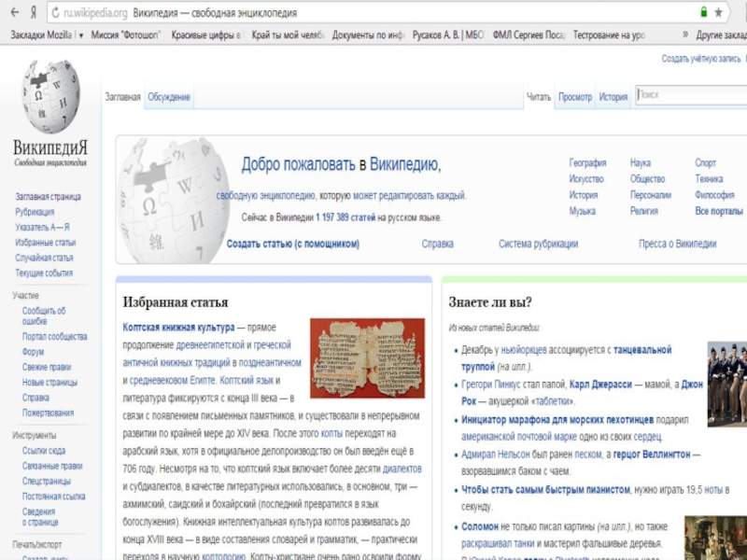747x560 pixels.
Task: Open 'Рубрикация' in the sidebar
Action: 35,212
